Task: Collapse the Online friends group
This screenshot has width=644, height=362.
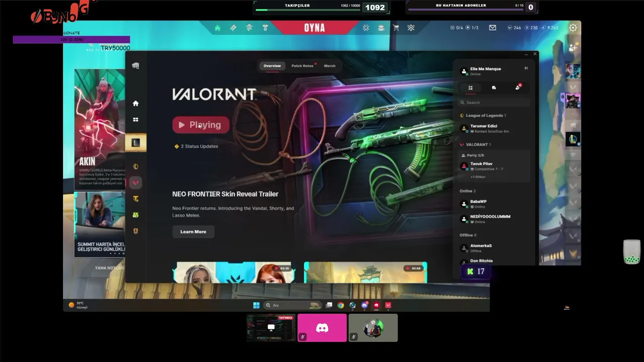Action: tap(467, 191)
